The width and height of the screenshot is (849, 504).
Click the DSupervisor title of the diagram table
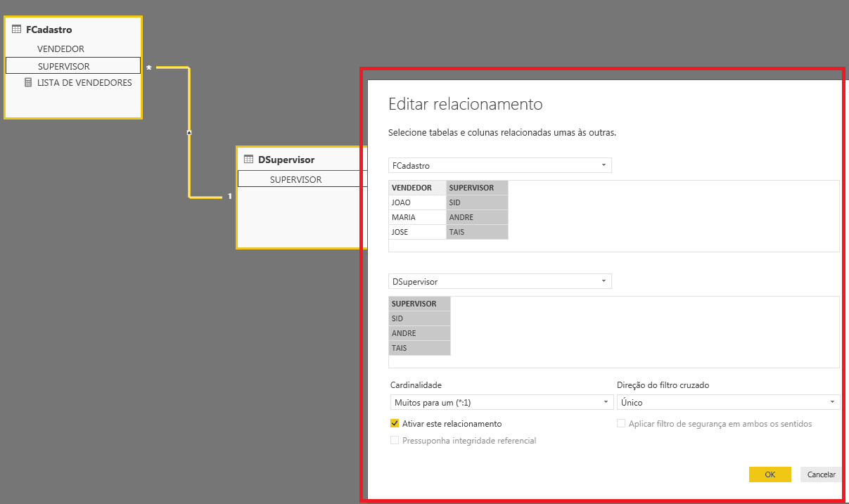coord(286,160)
